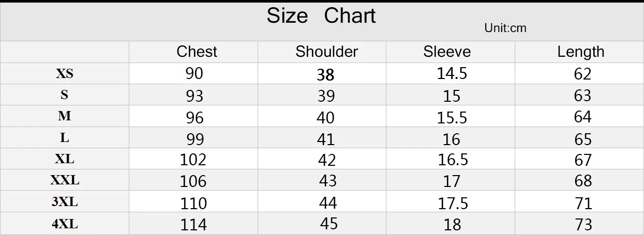Image resolution: width=644 pixels, height=235 pixels.
Task: Click the 3XL size row label
Action: pyautogui.click(x=65, y=202)
